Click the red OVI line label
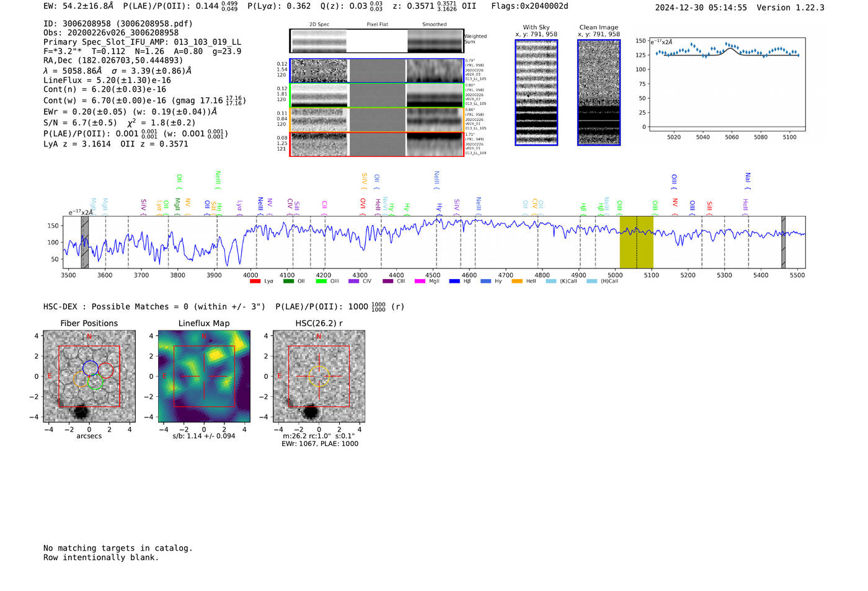This screenshot has width=868, height=591. point(363,203)
